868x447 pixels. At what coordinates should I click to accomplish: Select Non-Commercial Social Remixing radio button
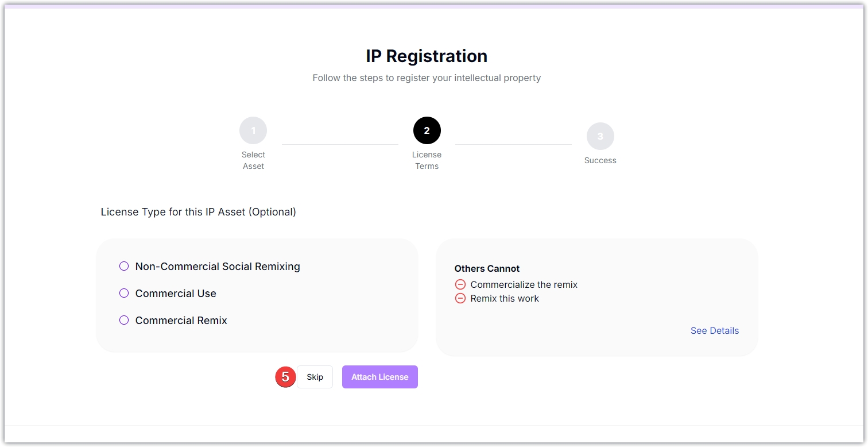point(124,266)
